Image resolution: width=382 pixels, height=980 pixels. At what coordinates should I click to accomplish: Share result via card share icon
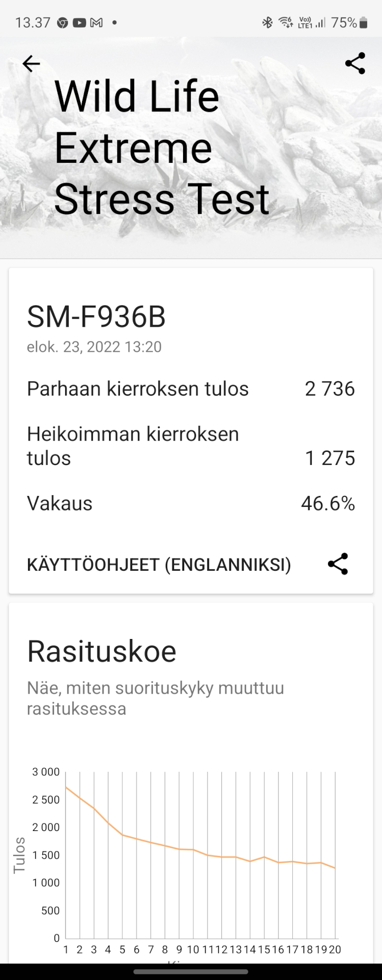(x=338, y=564)
